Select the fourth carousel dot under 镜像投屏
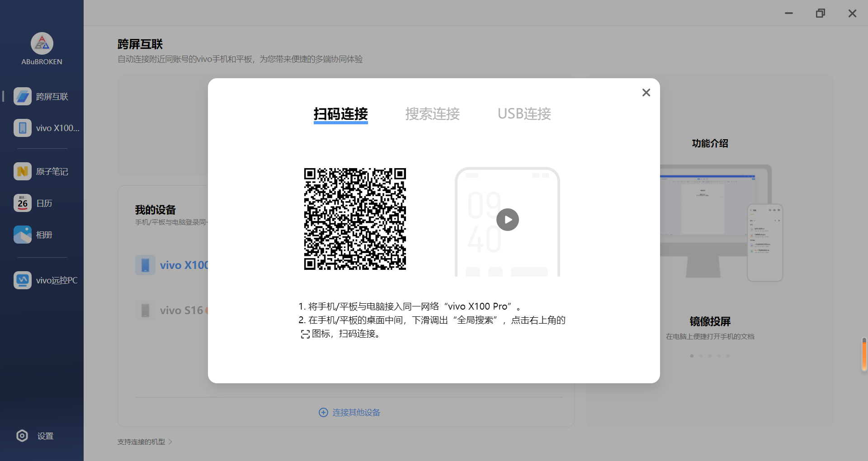The height and width of the screenshot is (461, 868). [x=719, y=356]
